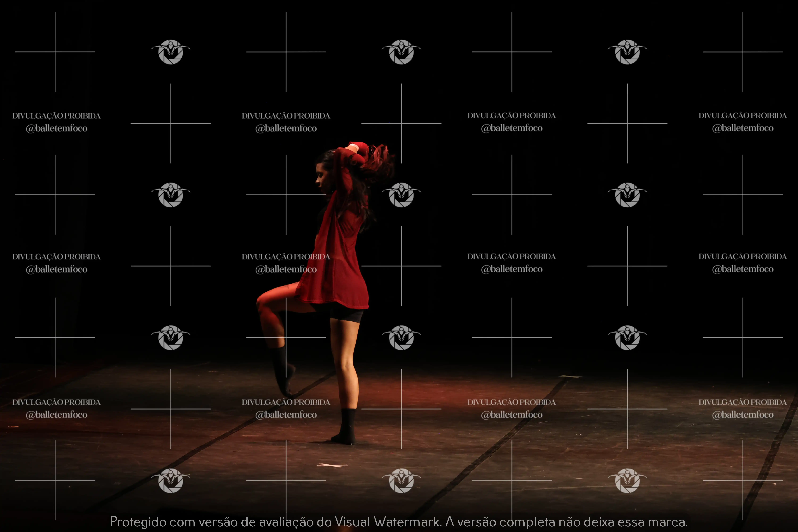Screen dimensions: 798x532
Task: Click the white X tape mark on the floor
Action: pos(332,465)
